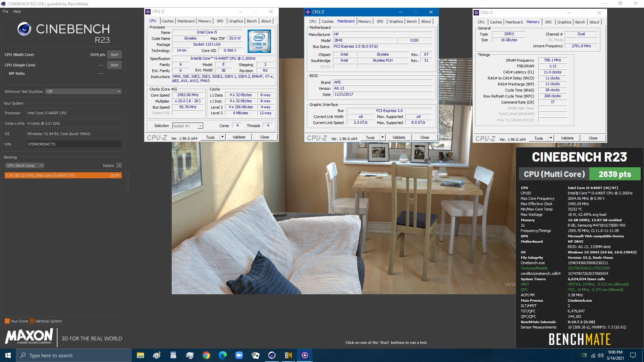This screenshot has width=644, height=362.
Task: Expand the ranking Details arrow
Action: point(119,166)
